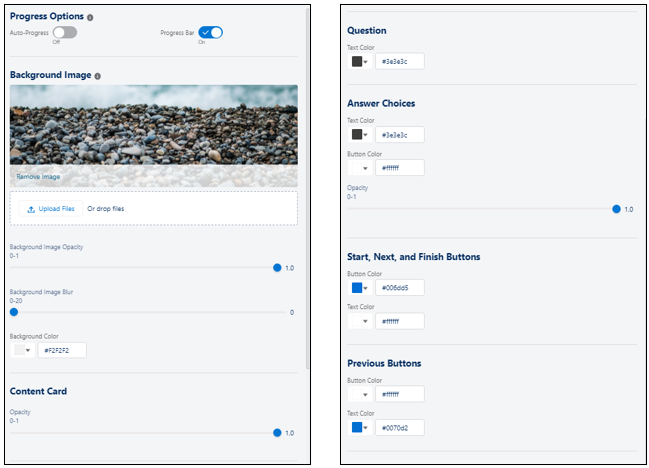Open the Background Color swatch dropdown
649x468 pixels.
[23, 350]
